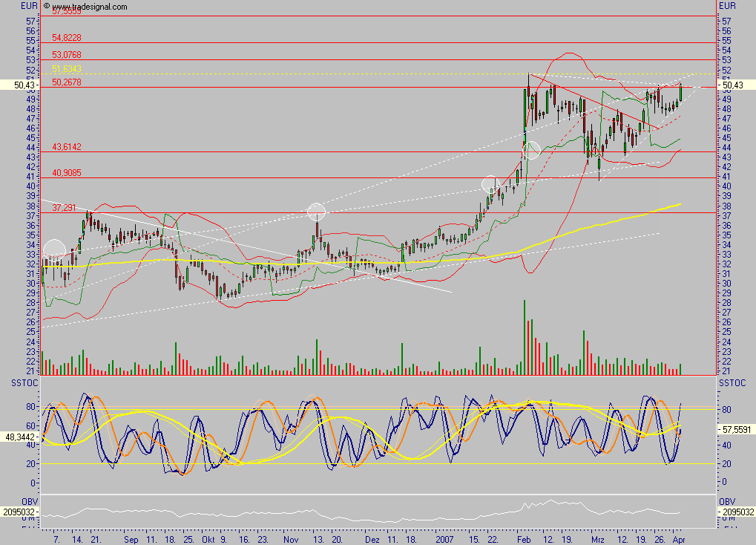This screenshot has width=756, height=545.
Task: Click the 22. date label
Action: tap(493, 539)
